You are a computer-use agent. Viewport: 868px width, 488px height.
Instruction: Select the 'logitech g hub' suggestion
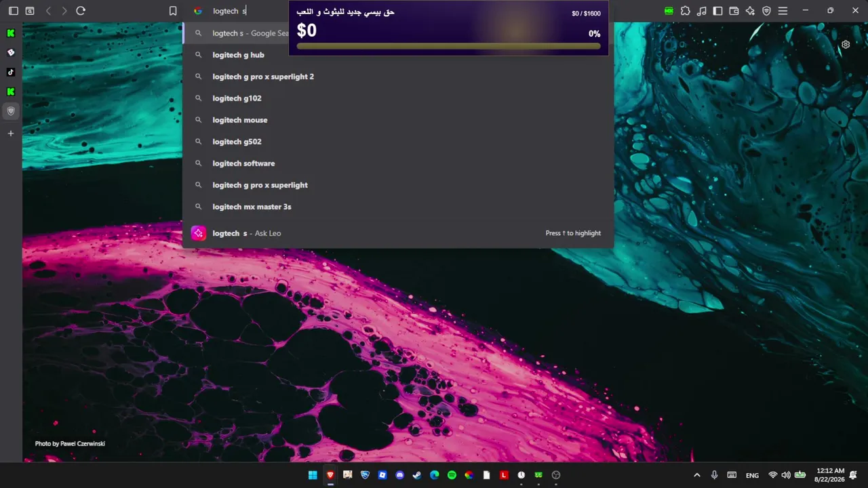click(398, 55)
